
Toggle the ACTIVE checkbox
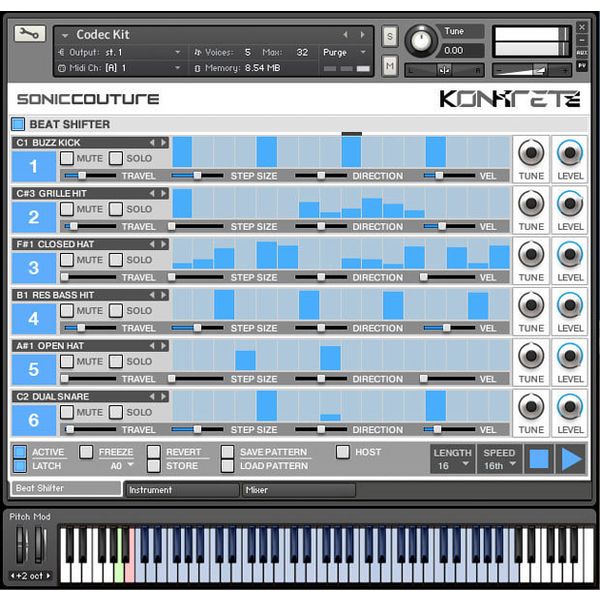(20, 452)
